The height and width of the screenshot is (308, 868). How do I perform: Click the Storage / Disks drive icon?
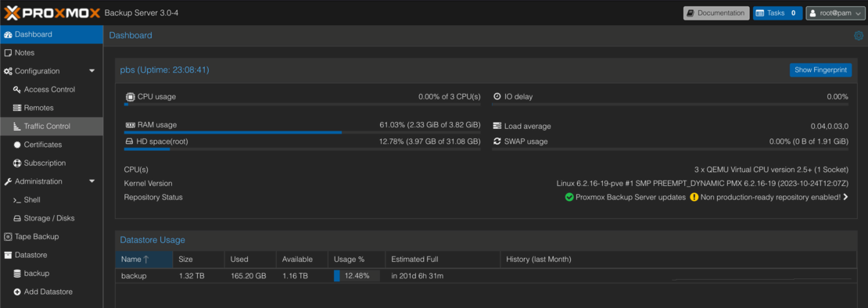tap(16, 218)
